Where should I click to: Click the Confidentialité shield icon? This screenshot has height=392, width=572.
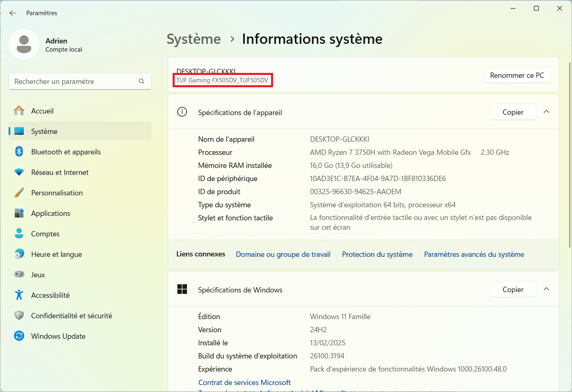click(x=19, y=315)
